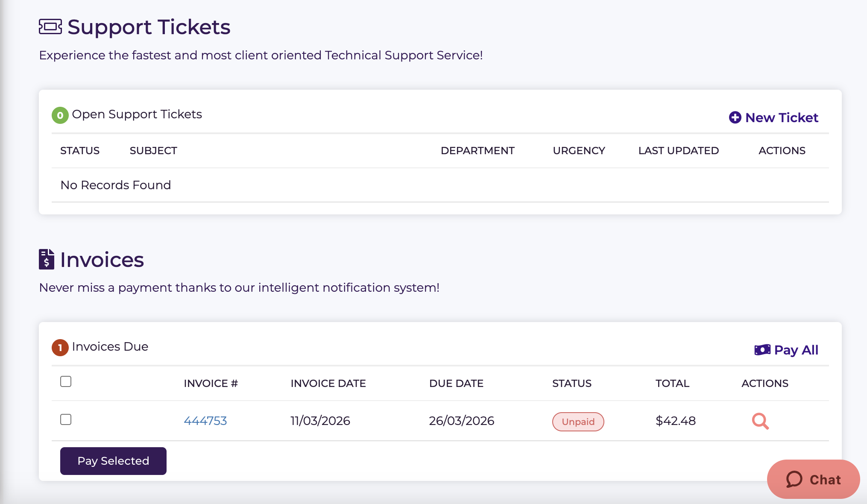This screenshot has height=504, width=867.
Task: Click the Open Support Tickets title
Action: click(x=137, y=114)
